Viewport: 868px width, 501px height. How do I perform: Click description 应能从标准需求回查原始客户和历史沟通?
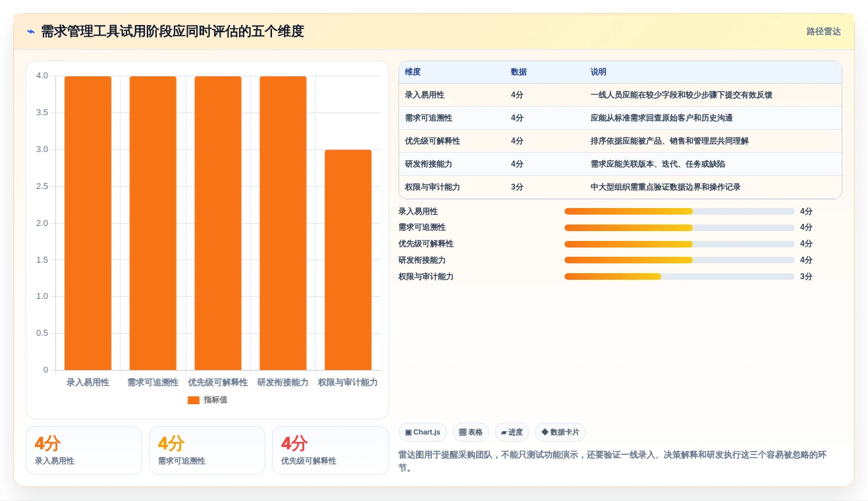[x=662, y=118]
